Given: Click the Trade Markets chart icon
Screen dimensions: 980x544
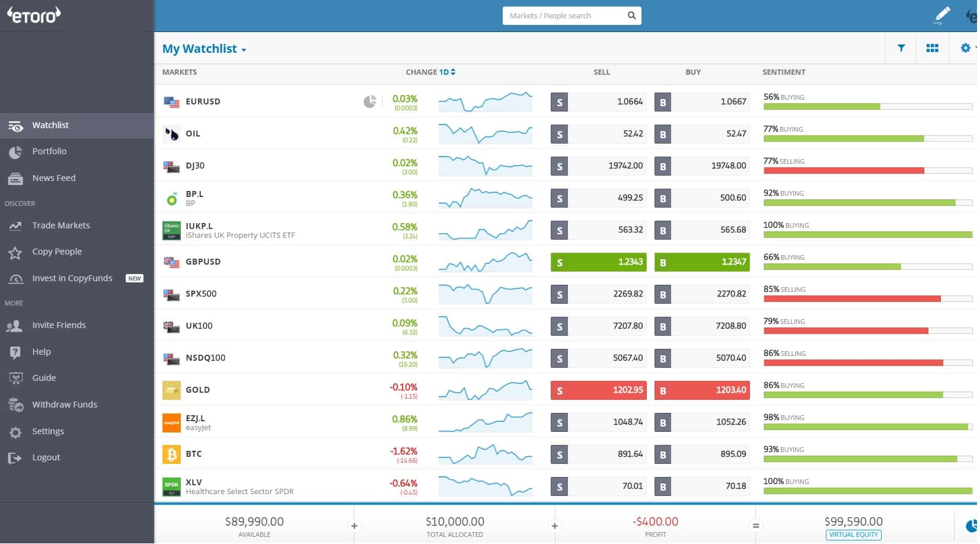Looking at the screenshot, I should coord(15,226).
